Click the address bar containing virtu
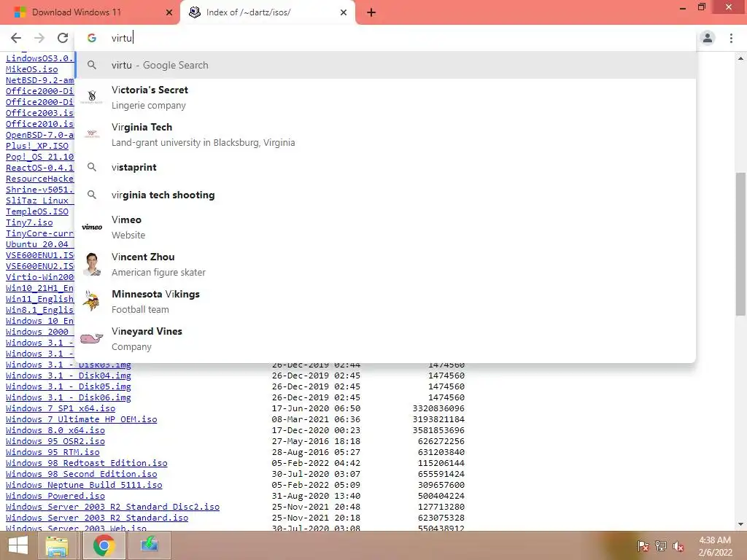The image size is (747, 560). coord(386,38)
